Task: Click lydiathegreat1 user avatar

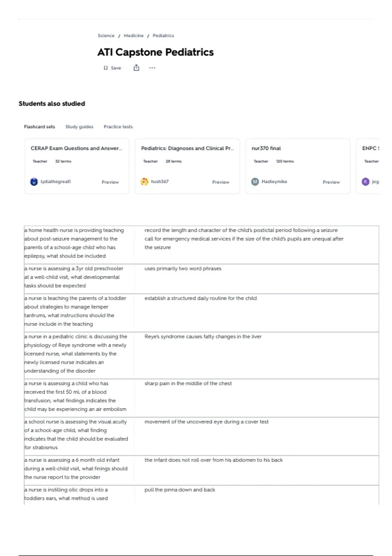Action: click(x=34, y=182)
